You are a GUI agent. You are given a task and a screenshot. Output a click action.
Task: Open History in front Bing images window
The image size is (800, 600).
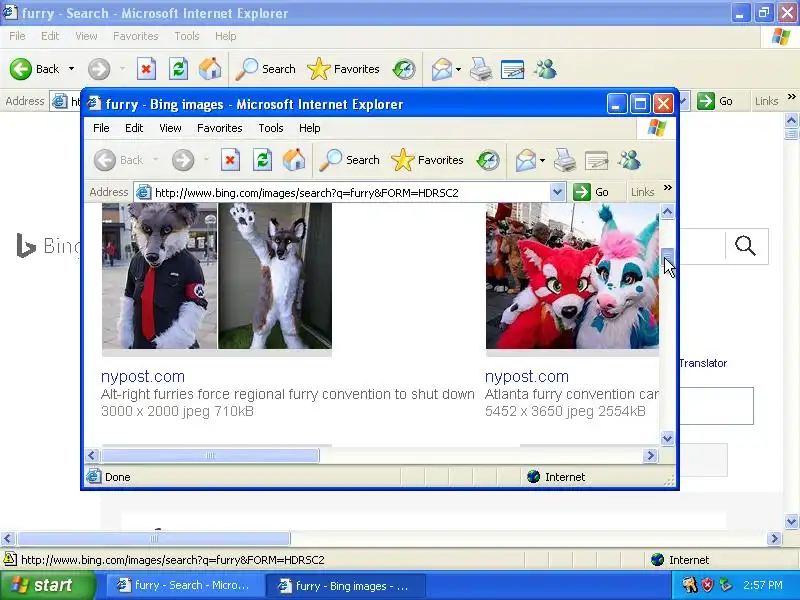(x=488, y=160)
